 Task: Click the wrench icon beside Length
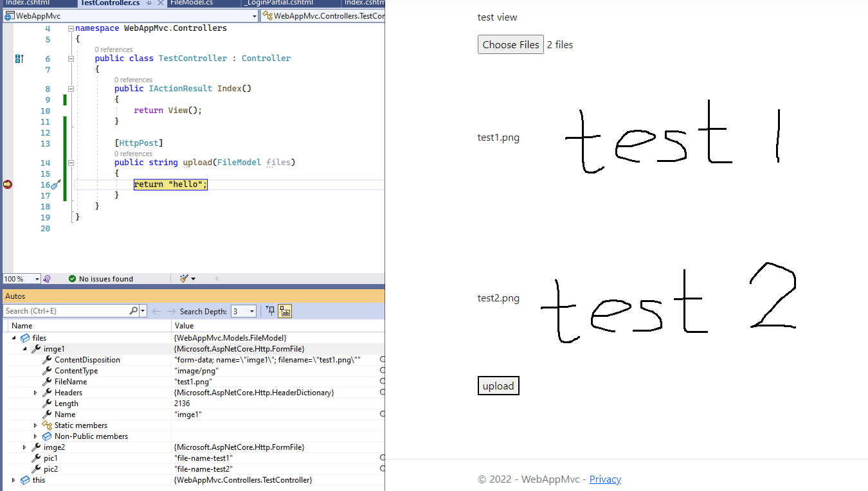[x=47, y=404]
